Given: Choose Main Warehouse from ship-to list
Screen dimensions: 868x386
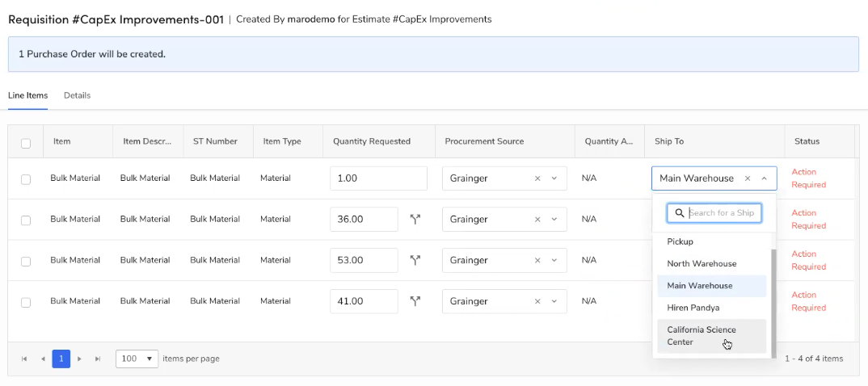Looking at the screenshot, I should click(x=712, y=286).
